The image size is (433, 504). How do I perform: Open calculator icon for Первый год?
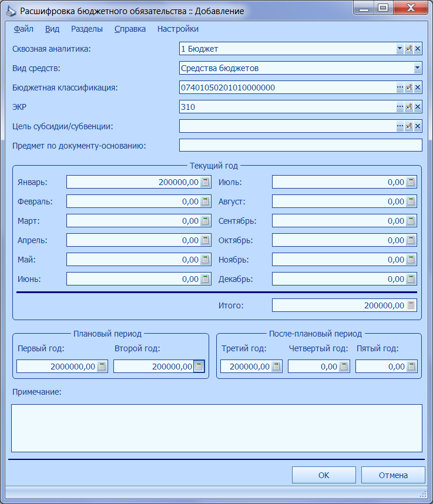pyautogui.click(x=102, y=366)
